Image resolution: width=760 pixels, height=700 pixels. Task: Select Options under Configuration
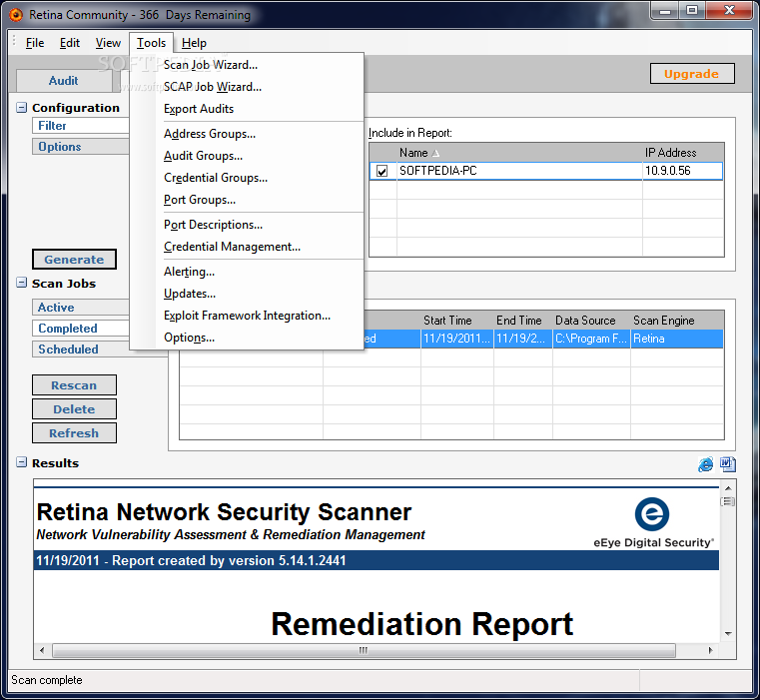[x=81, y=147]
